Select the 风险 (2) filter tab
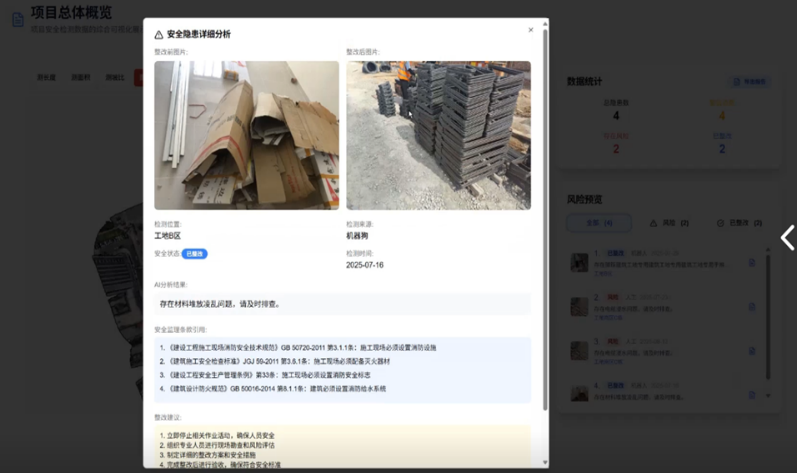The image size is (797, 473). click(x=669, y=223)
